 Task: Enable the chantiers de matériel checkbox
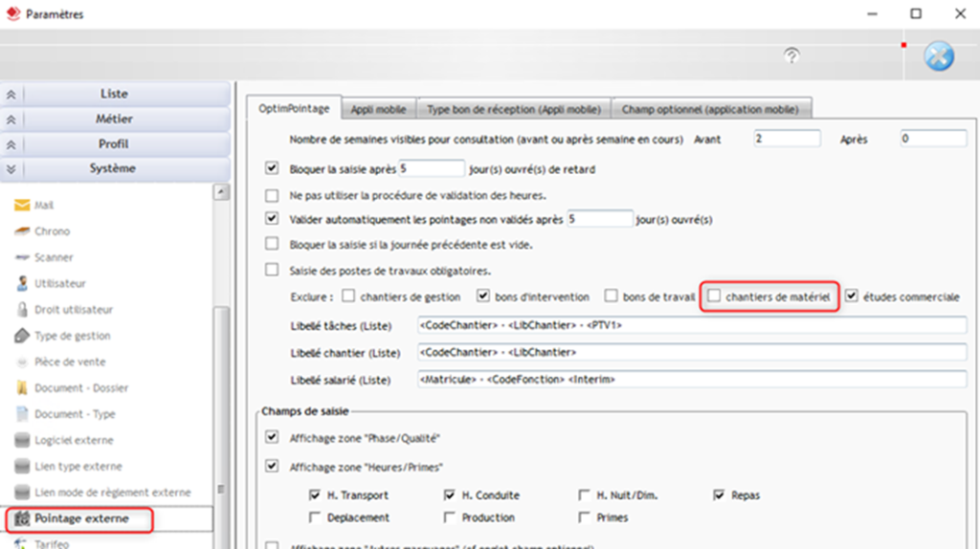click(x=714, y=296)
